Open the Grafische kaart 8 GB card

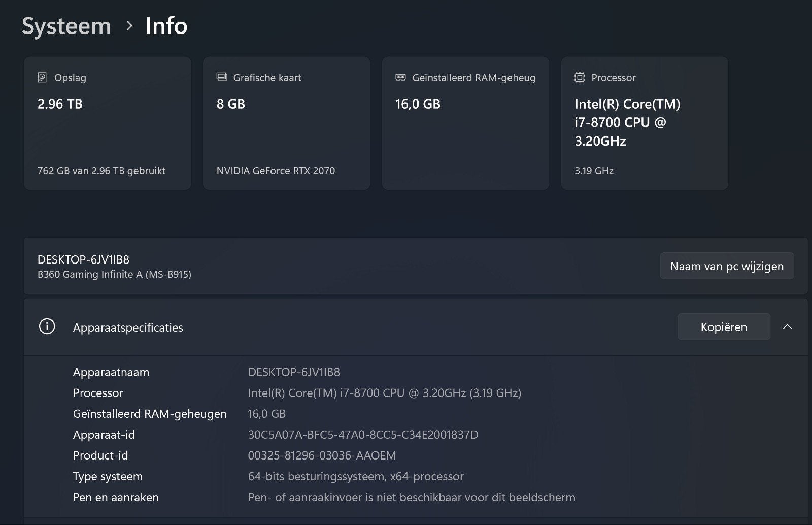287,123
